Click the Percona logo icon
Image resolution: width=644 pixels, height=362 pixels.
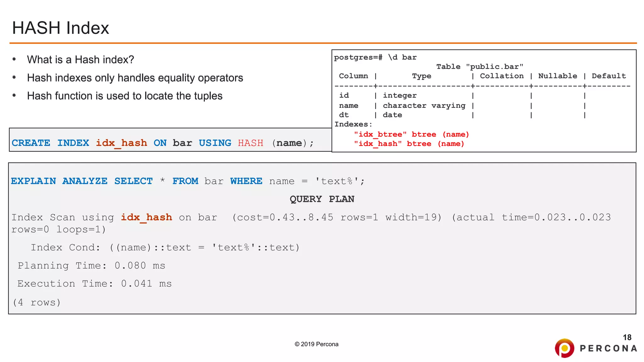pos(564,348)
